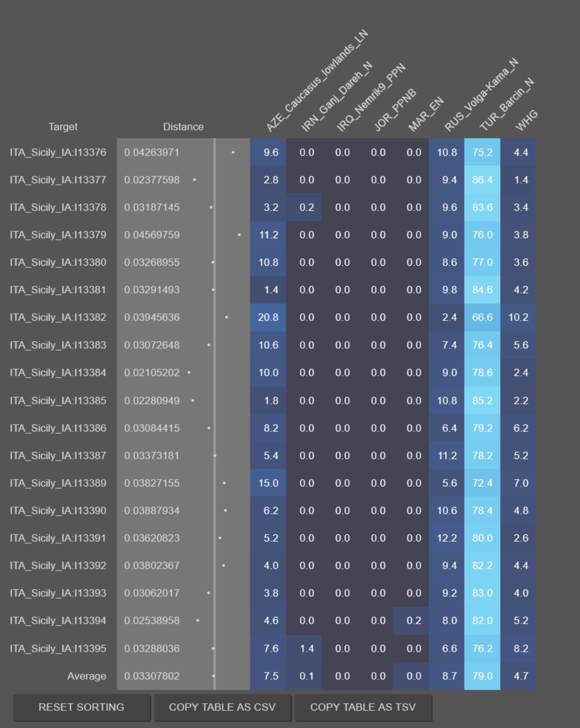Sort by the WHG column header
This screenshot has height=728, width=580.
point(526,120)
